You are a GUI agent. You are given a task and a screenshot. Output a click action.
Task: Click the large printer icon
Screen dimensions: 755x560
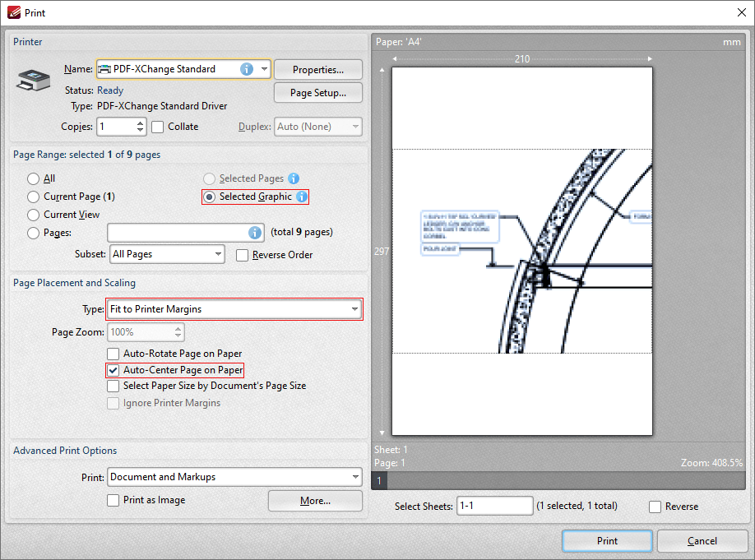click(33, 80)
